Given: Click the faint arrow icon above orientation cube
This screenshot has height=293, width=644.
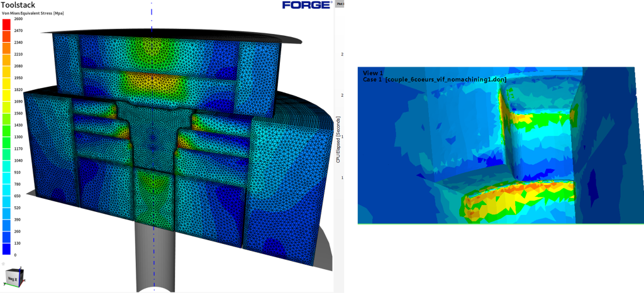Looking at the screenshot, I should pyautogui.click(x=3, y=264).
